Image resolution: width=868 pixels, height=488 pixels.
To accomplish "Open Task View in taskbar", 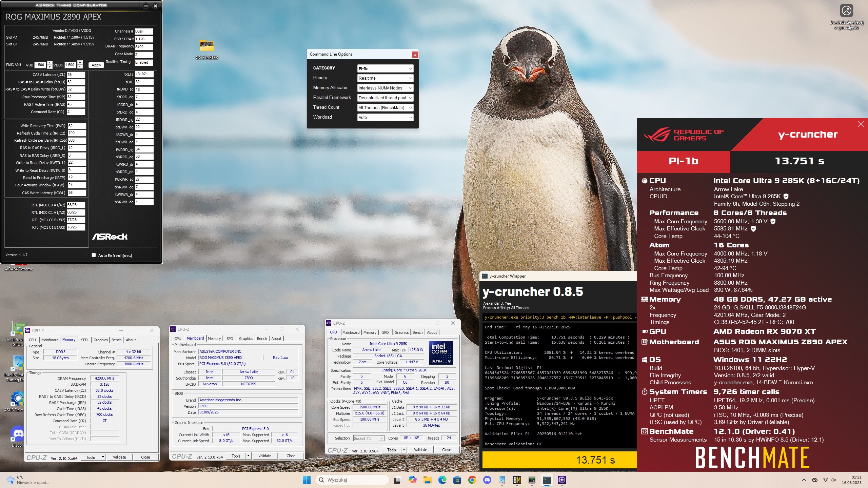I will click(x=397, y=480).
